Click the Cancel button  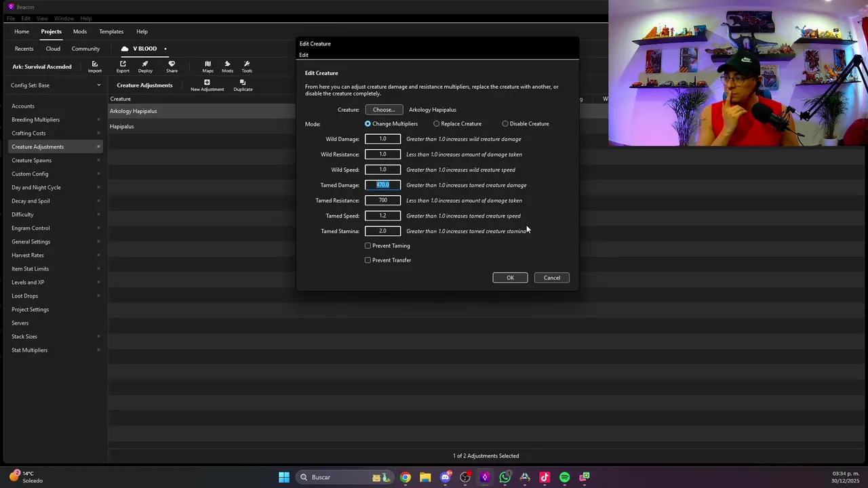pos(552,278)
